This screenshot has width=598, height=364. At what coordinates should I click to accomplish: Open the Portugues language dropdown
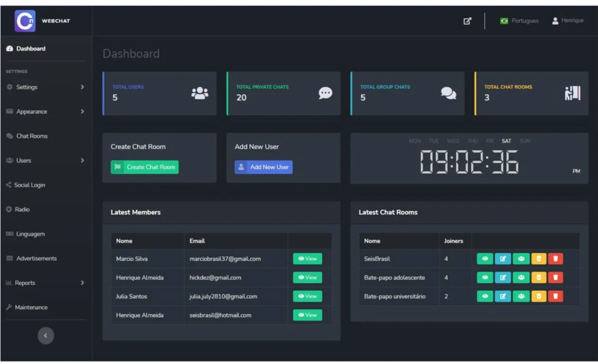[520, 21]
